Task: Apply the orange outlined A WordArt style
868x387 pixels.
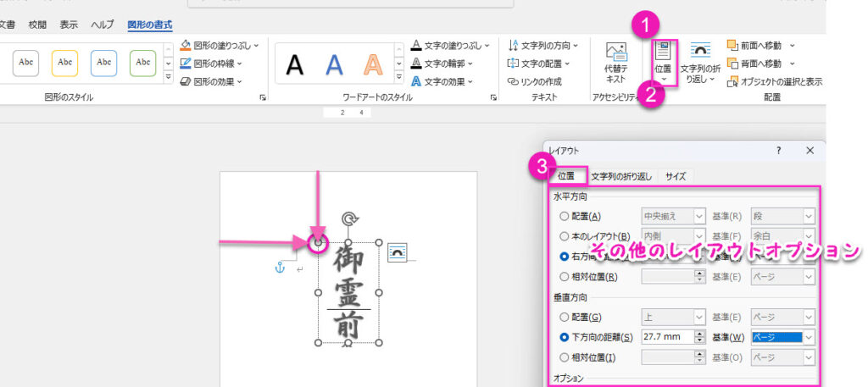Action: [374, 65]
